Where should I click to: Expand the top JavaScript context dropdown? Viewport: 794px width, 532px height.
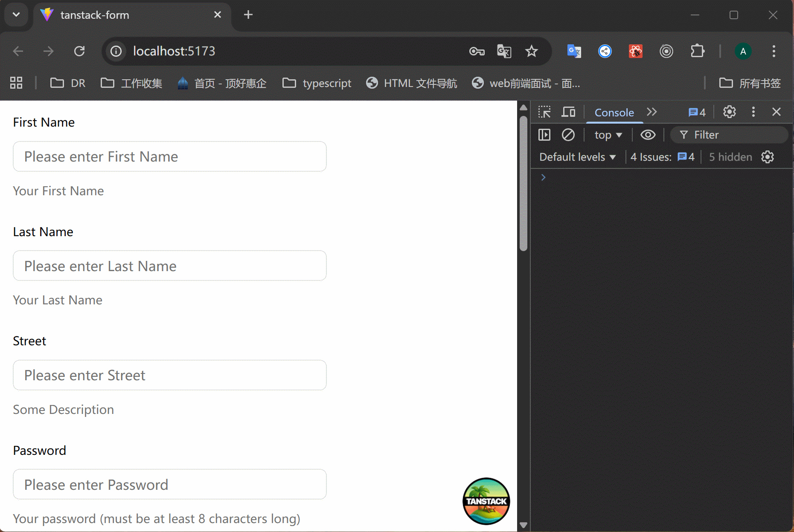tap(608, 135)
